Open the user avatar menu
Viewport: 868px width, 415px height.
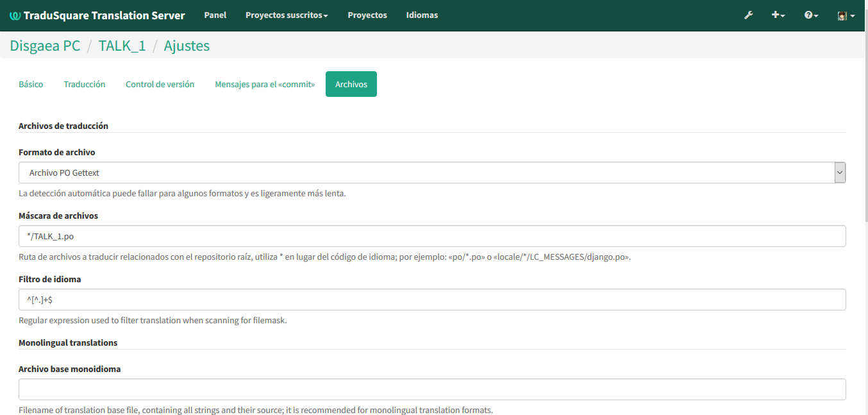tap(846, 15)
